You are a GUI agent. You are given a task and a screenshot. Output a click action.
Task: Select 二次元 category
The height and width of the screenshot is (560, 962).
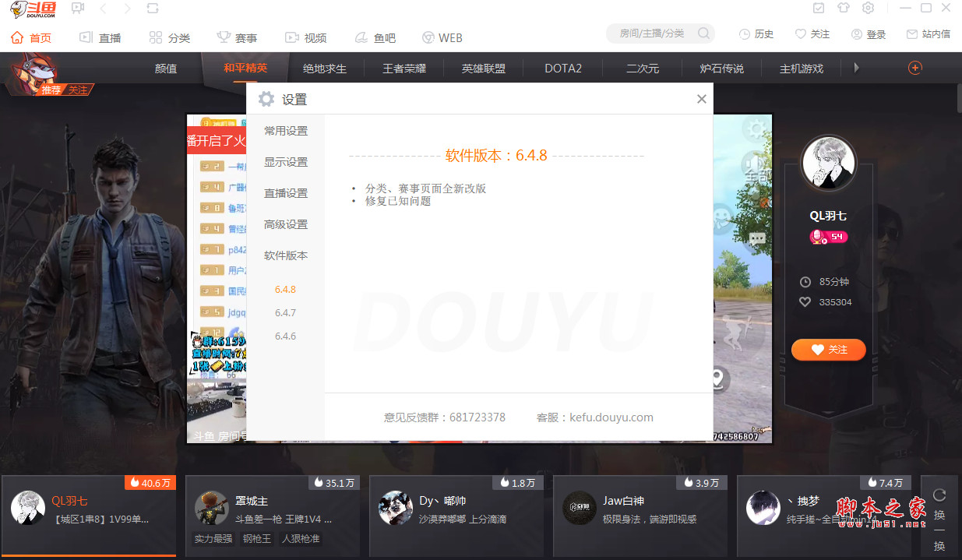[x=643, y=69]
